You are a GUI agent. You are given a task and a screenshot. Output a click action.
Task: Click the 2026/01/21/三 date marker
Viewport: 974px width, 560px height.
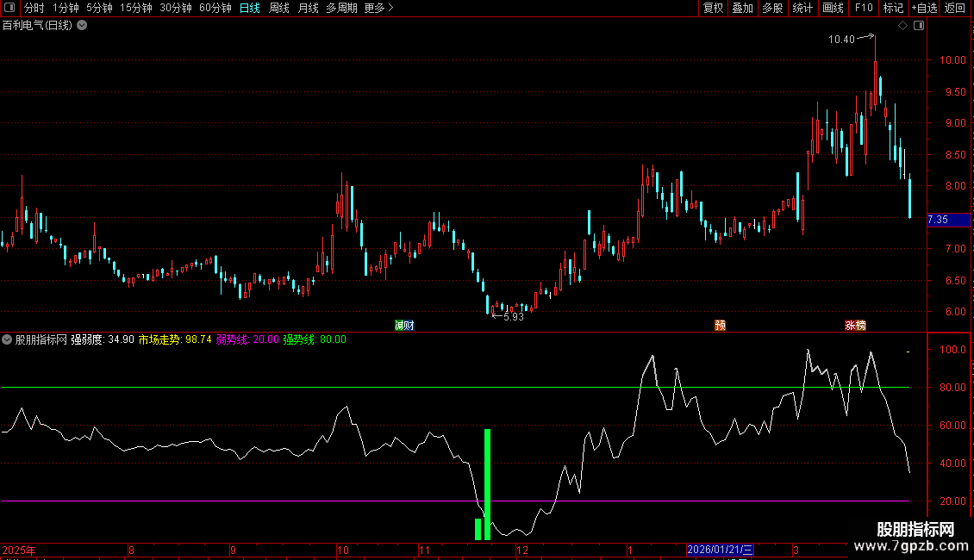point(720,550)
